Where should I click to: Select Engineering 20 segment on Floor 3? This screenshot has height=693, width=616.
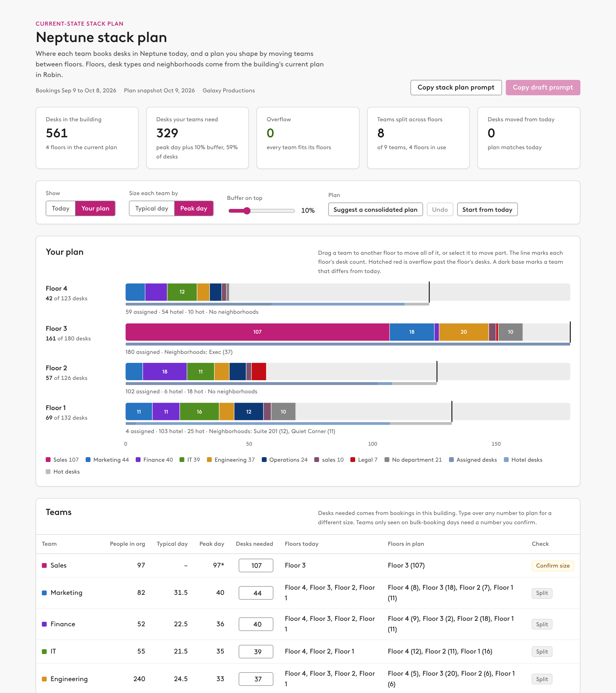pos(463,332)
